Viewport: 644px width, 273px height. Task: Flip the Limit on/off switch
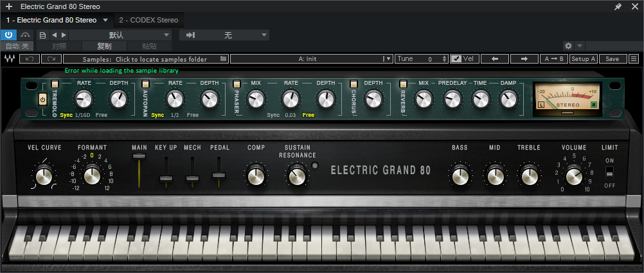tap(609, 172)
